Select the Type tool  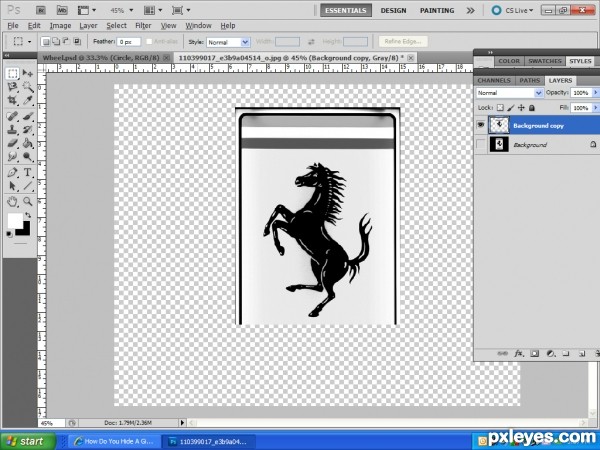click(x=28, y=172)
